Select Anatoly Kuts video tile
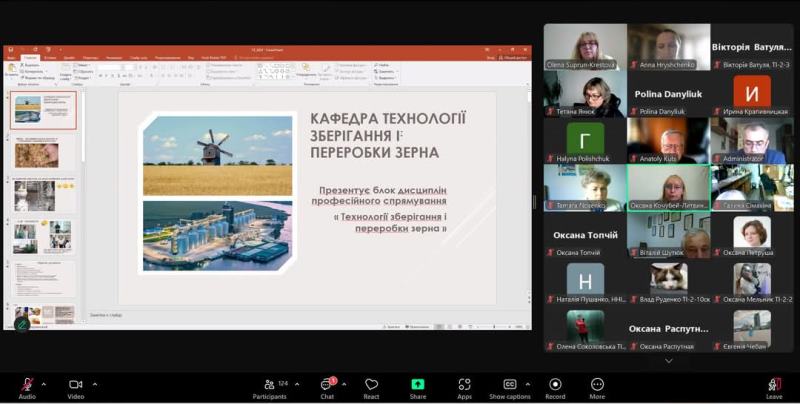Image resolution: width=800 pixels, height=404 pixels. 667,140
